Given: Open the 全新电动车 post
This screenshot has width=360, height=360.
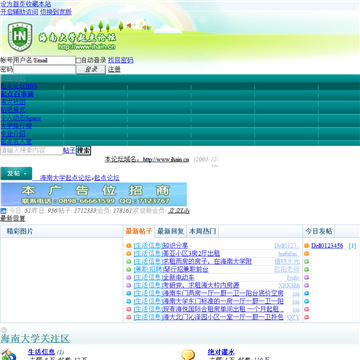Looking at the screenshot, I should point(178,278).
